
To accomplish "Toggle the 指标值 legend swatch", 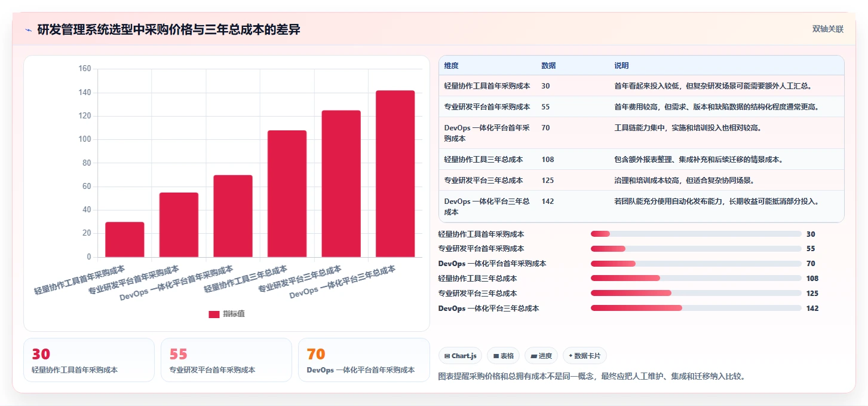I will (x=214, y=314).
